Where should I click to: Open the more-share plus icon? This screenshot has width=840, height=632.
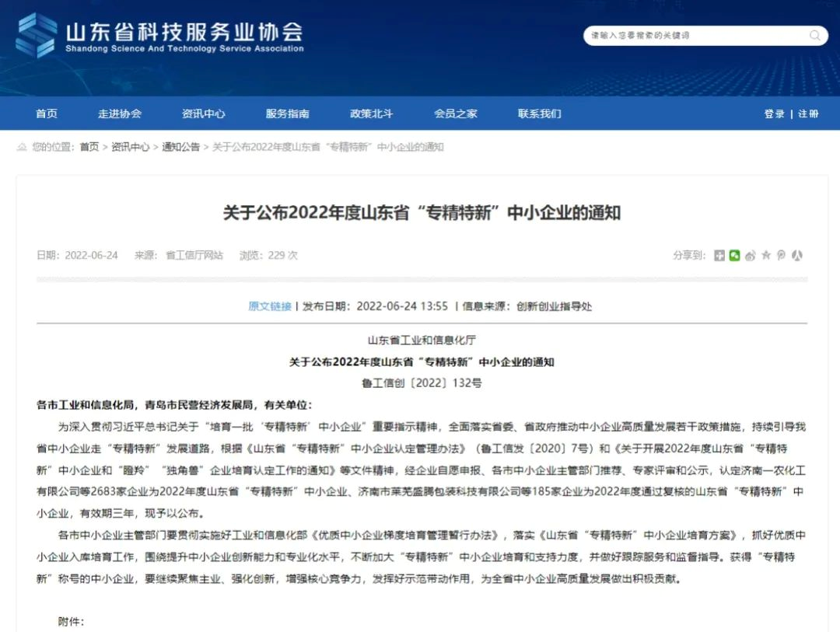[x=719, y=255]
